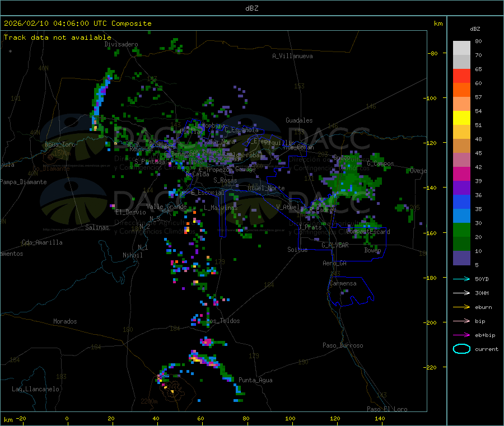Click the 'dBZ' title at top
Viewport: 504px width, 426px height.
(x=251, y=8)
